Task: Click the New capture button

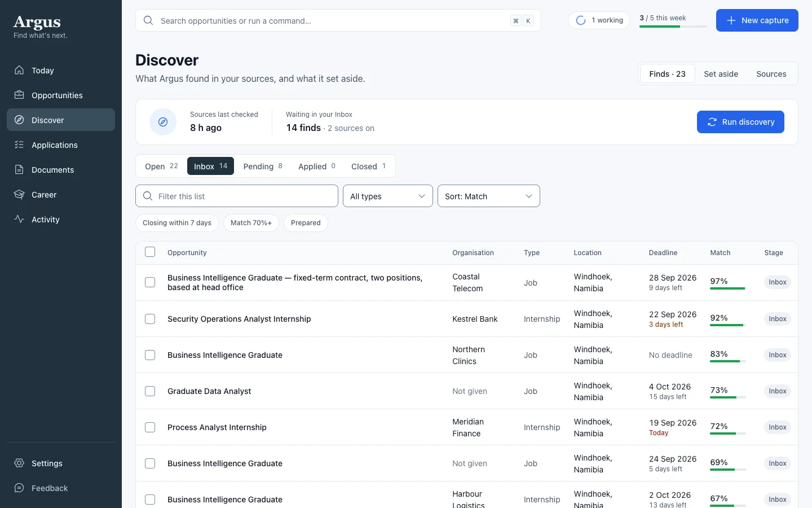Action: [x=757, y=20]
